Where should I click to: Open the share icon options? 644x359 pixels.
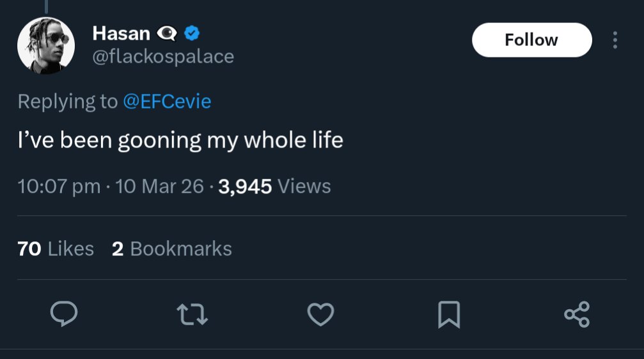tap(577, 314)
